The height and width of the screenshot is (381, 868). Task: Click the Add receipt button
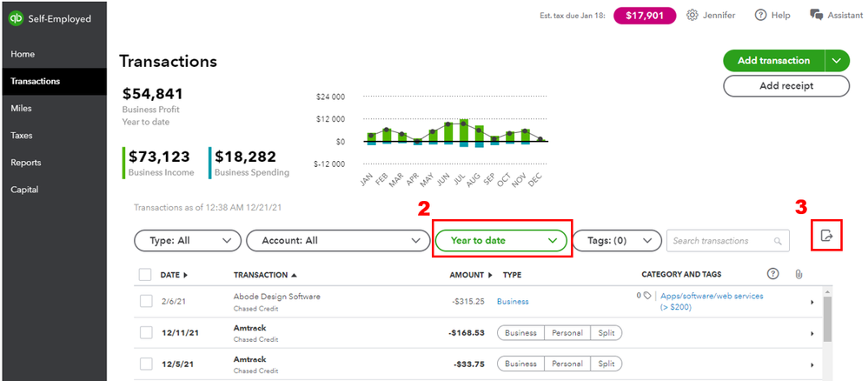(x=785, y=85)
